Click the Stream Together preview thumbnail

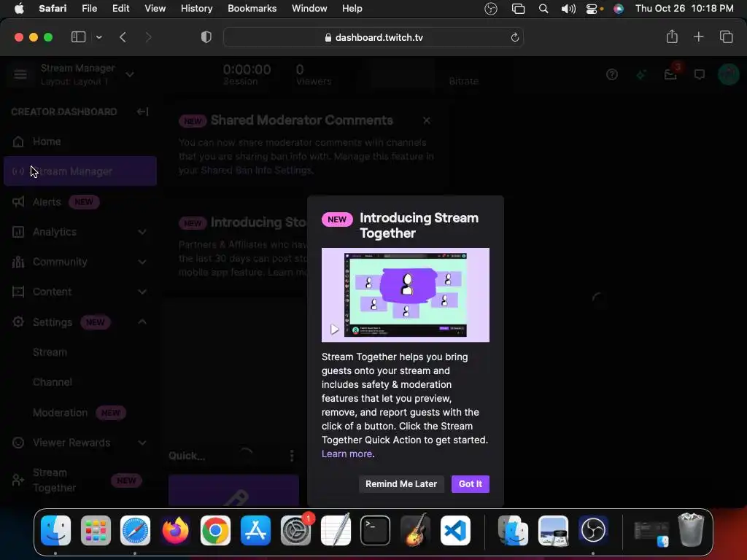click(x=406, y=295)
